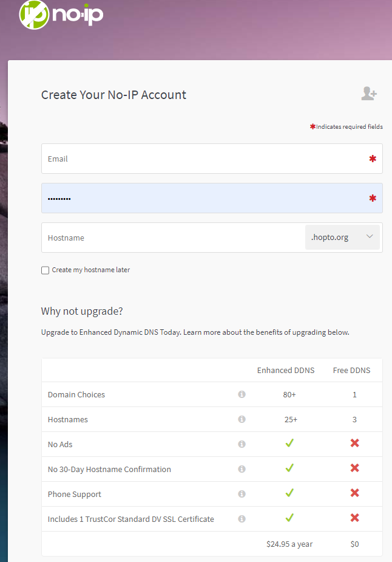Click info icon for Hostnames row

pos(242,419)
